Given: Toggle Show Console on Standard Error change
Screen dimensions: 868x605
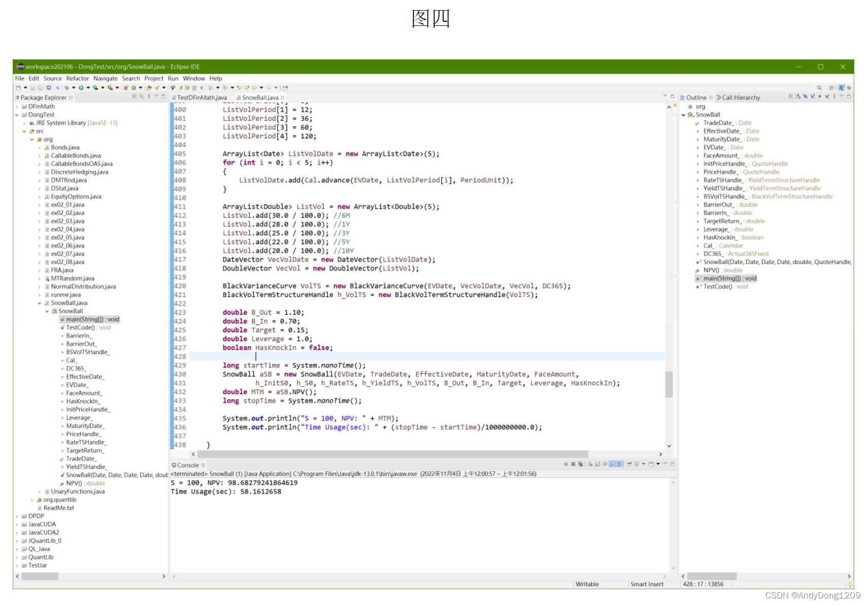Looking at the screenshot, I should click(x=620, y=464).
